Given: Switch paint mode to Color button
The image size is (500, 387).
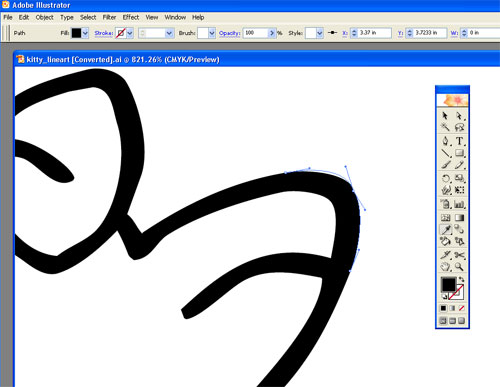Looking at the screenshot, I should pyautogui.click(x=443, y=308).
